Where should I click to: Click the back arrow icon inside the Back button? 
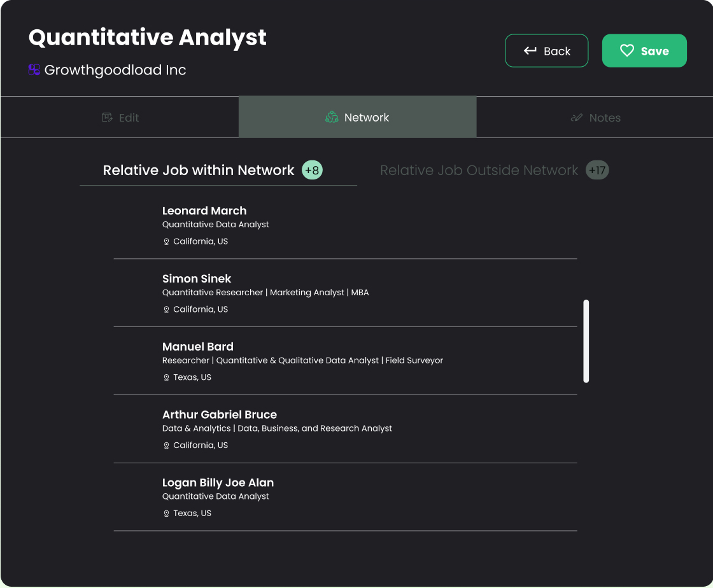[530, 50]
